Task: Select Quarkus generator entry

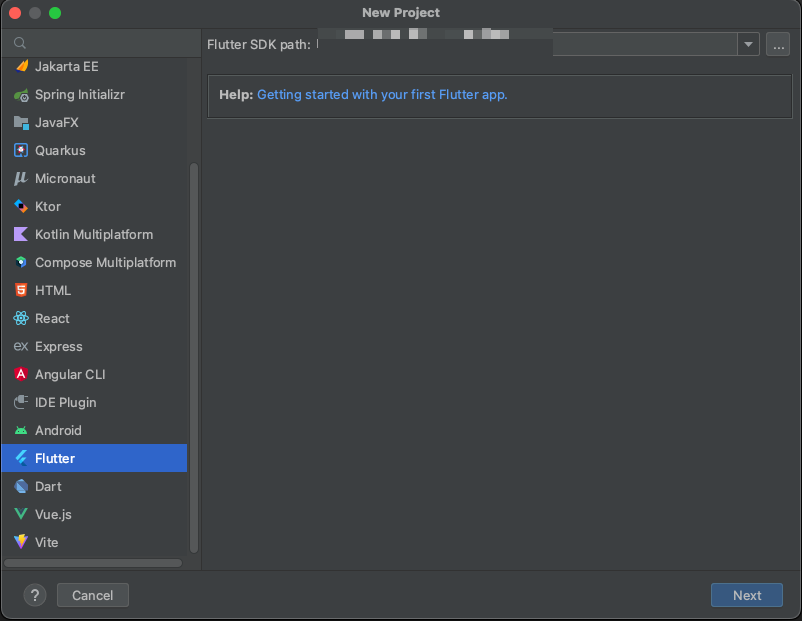Action: click(95, 150)
